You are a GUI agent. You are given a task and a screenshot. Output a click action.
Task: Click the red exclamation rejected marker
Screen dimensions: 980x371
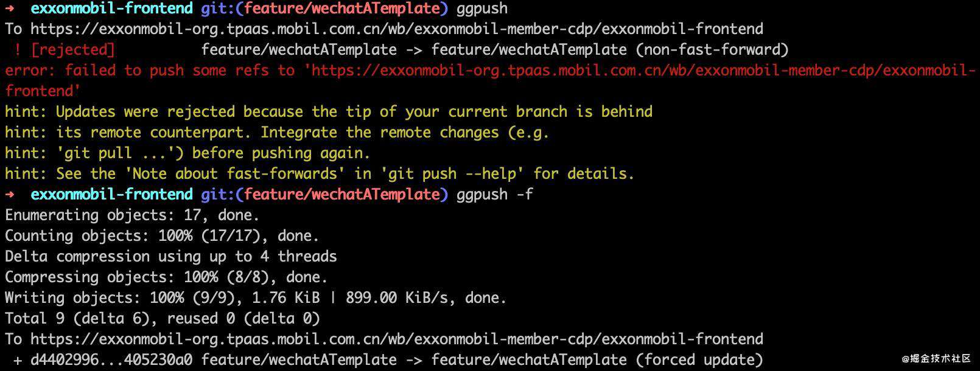[18, 50]
